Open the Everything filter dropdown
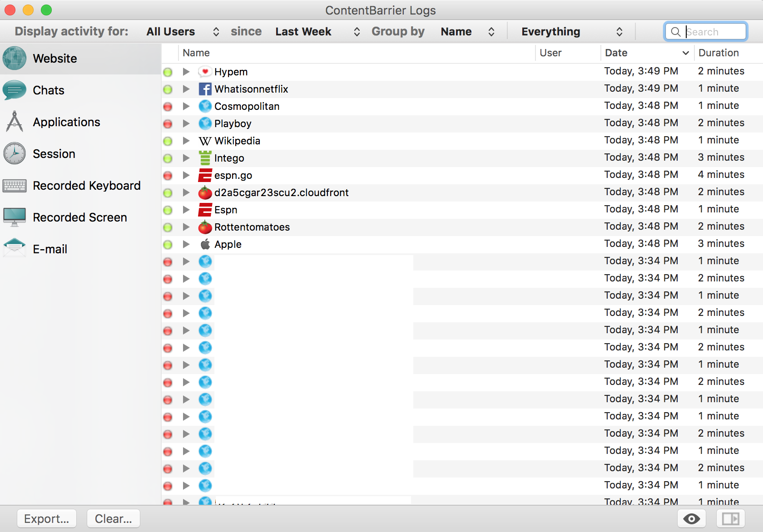The image size is (763, 532). coord(572,31)
